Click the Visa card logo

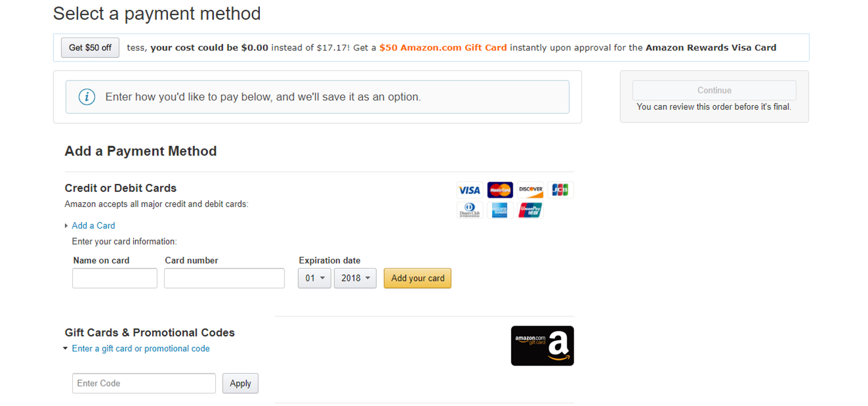(470, 190)
